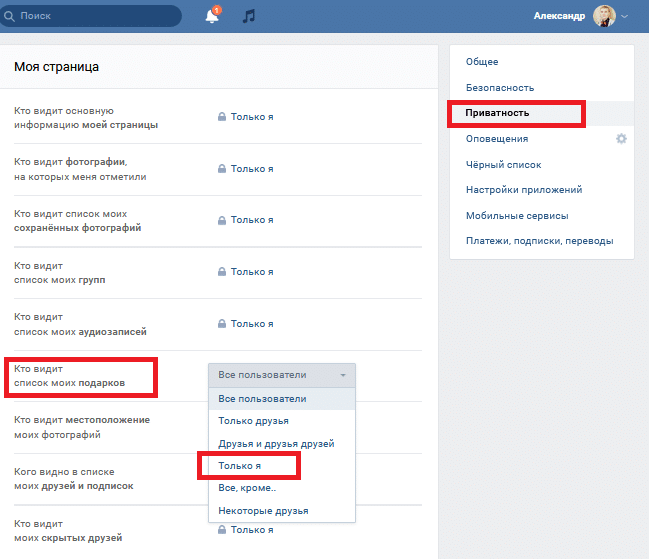
Task: Open the music note icon
Action: 249,16
